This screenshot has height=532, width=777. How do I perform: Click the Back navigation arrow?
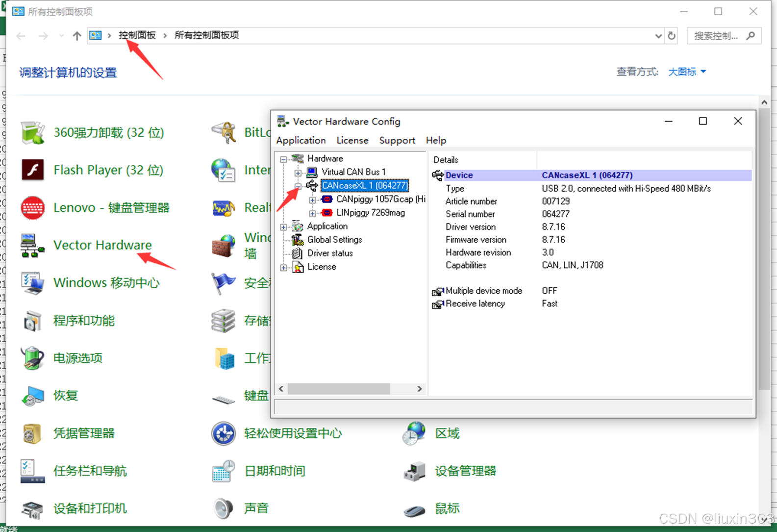pos(21,36)
